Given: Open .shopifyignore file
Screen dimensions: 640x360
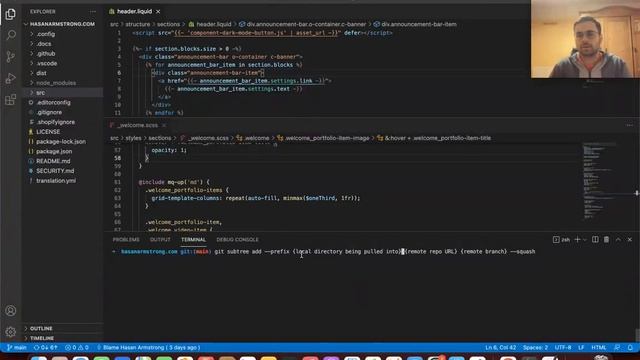Looking at the screenshot, I should [x=62, y=122].
